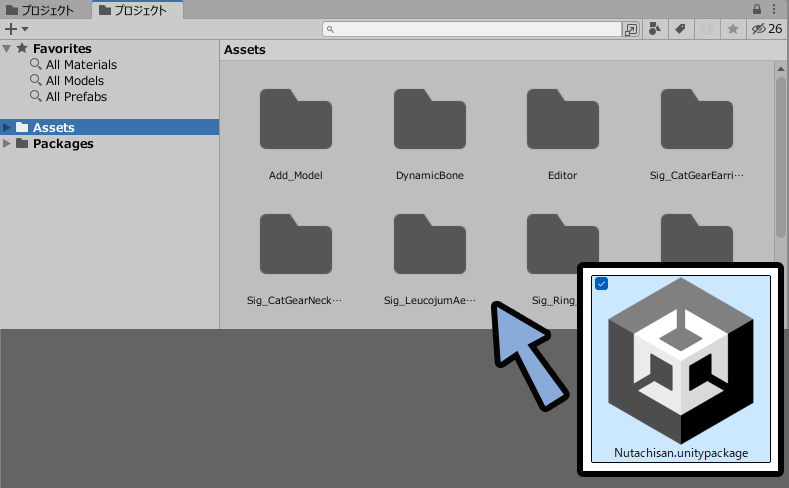Click the Editor folder name label
Image resolution: width=789 pixels, height=488 pixels.
click(x=563, y=176)
